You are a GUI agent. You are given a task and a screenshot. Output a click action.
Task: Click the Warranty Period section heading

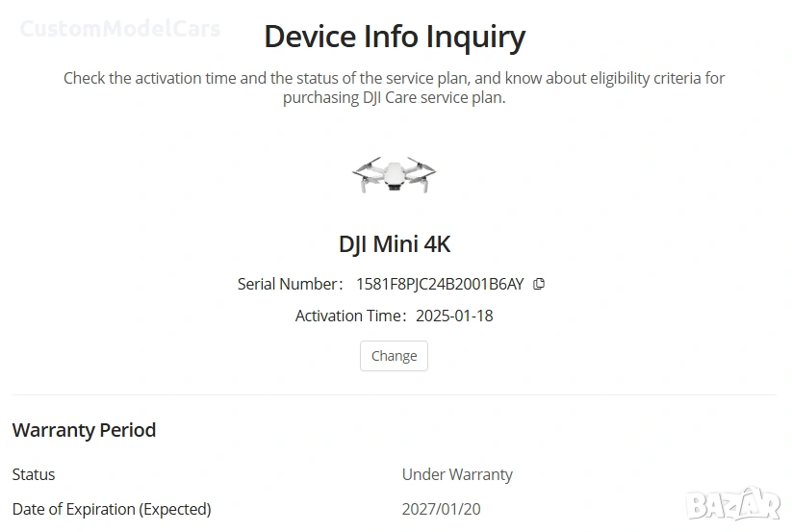[84, 430]
